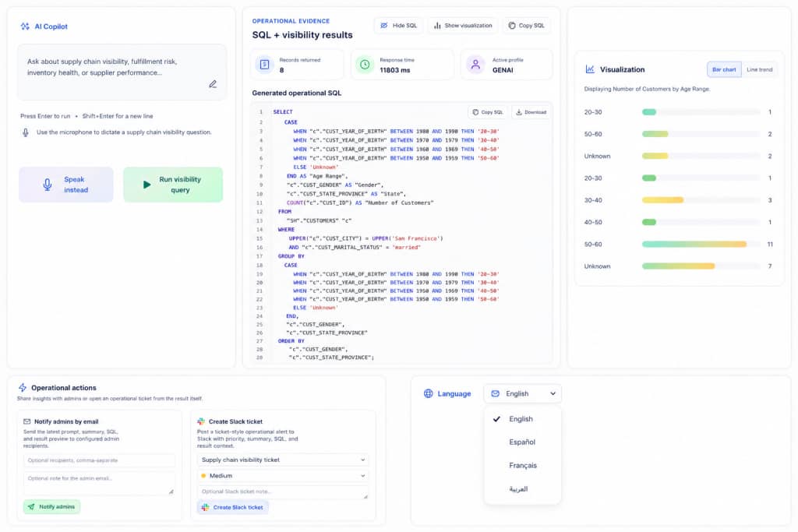Open the English language dropdown
Viewport: 798px width, 532px height.
tap(523, 393)
